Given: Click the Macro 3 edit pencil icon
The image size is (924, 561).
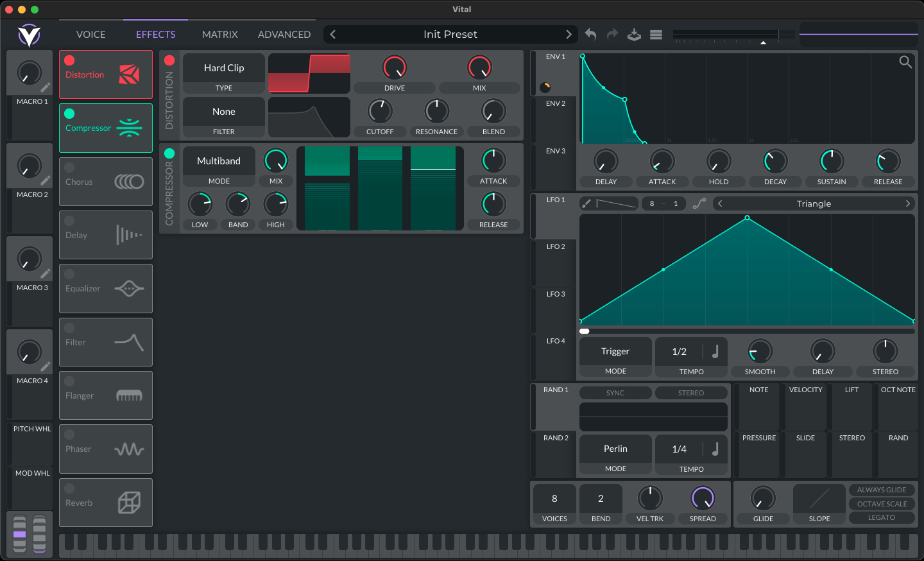Looking at the screenshot, I should coord(46,273).
